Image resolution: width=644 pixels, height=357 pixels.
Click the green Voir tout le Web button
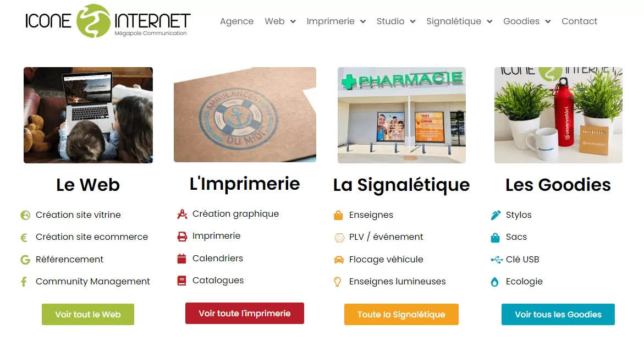tap(88, 315)
